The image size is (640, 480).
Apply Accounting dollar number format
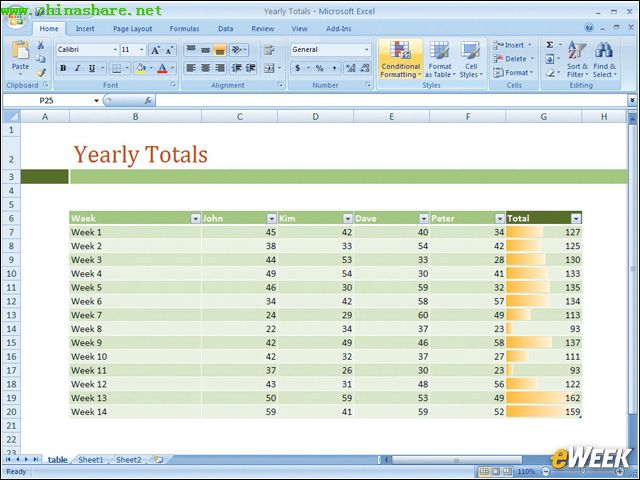tap(298, 68)
